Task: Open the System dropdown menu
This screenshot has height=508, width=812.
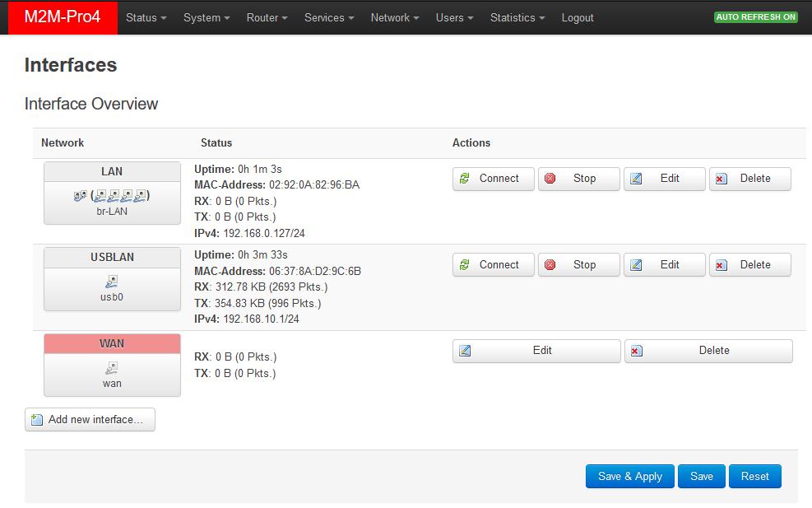Action: [x=206, y=17]
